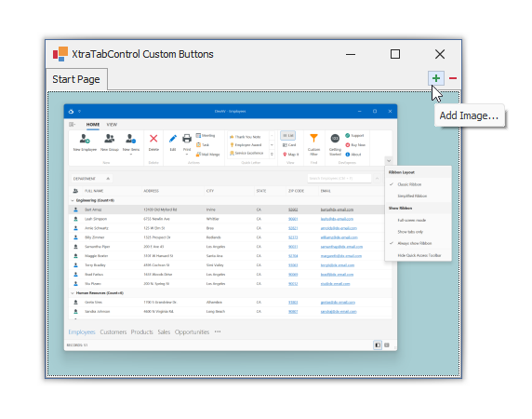Viewport: 532px width, 419px height.
Task: Click New Items icon in DevAV preview
Action: click(x=130, y=139)
